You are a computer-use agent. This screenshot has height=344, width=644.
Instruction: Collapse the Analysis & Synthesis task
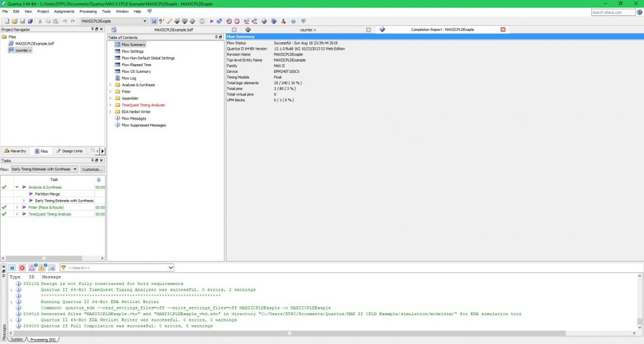tap(17, 187)
